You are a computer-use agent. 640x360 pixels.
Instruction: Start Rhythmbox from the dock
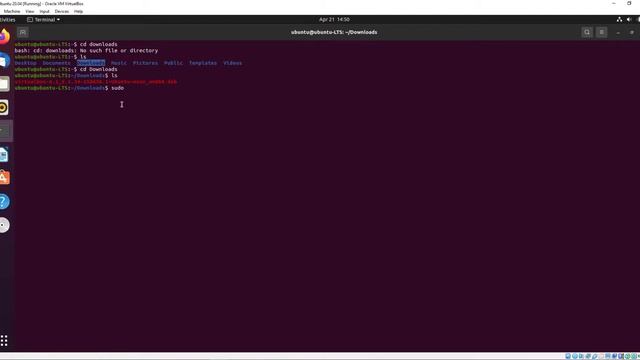4,107
